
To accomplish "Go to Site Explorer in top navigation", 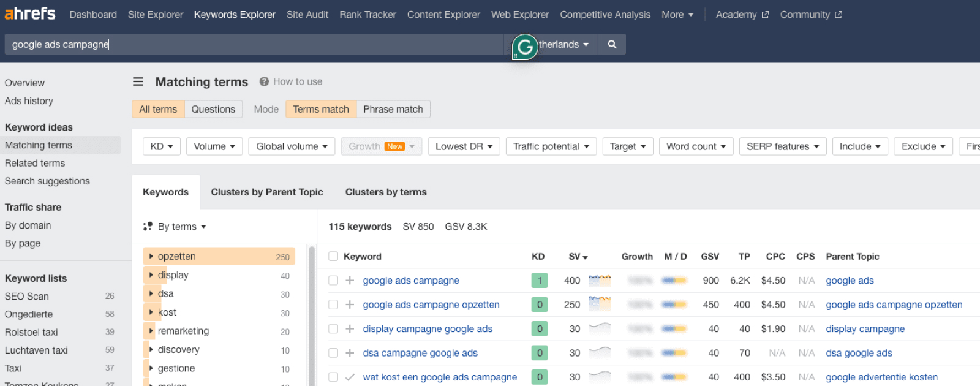I will point(156,15).
